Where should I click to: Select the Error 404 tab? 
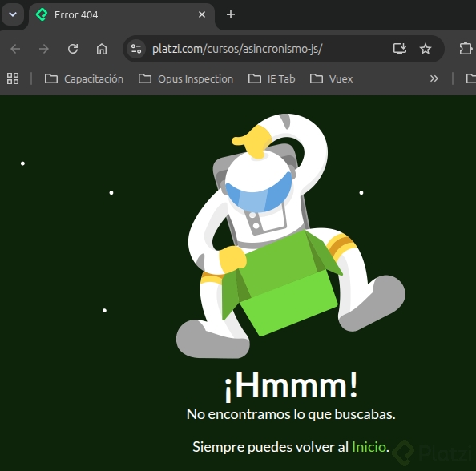122,15
